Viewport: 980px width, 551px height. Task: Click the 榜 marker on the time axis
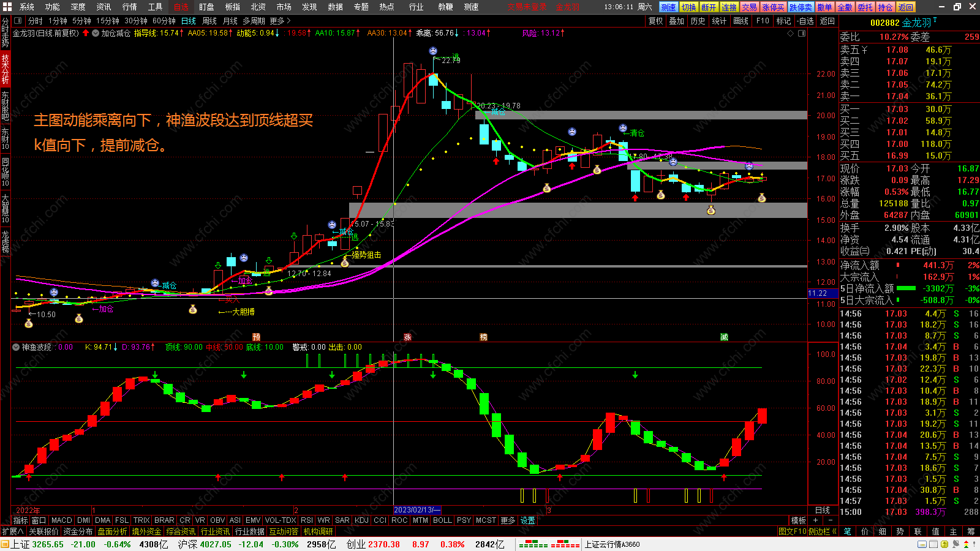coord(483,337)
